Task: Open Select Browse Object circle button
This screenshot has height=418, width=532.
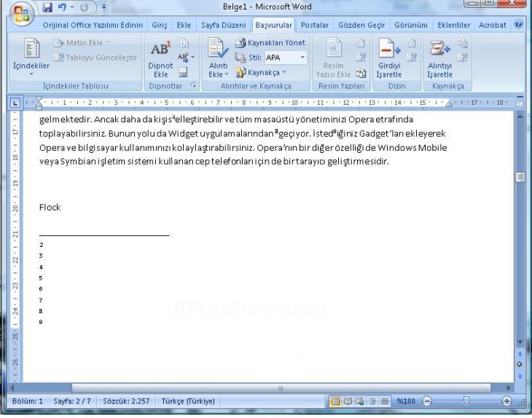Action: [520, 364]
